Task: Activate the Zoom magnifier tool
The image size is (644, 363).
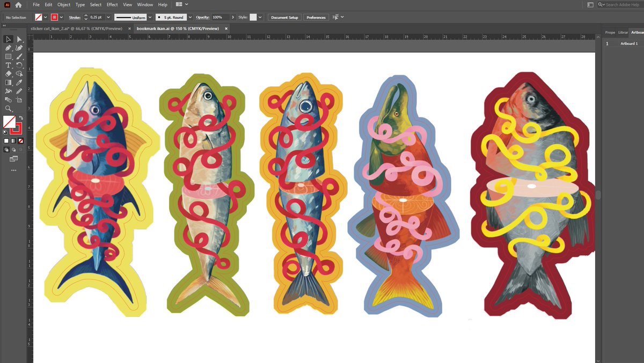Action: [8, 108]
